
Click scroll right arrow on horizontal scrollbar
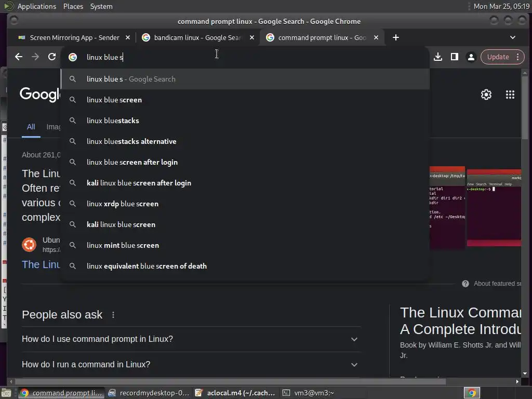(517, 382)
